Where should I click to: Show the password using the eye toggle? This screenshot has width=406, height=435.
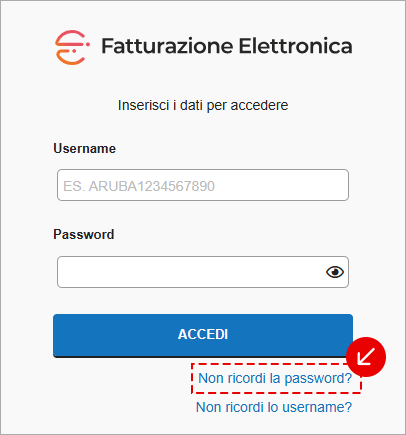pyautogui.click(x=335, y=272)
